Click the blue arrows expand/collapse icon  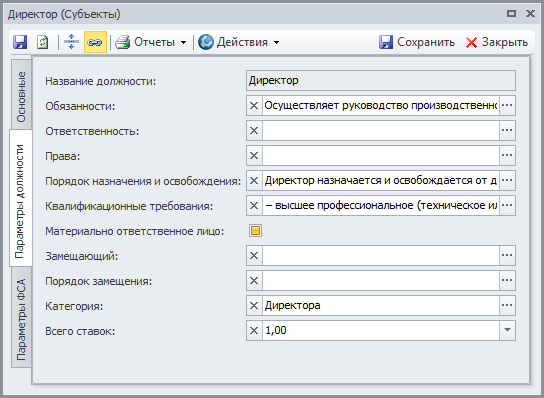pyautogui.click(x=71, y=42)
